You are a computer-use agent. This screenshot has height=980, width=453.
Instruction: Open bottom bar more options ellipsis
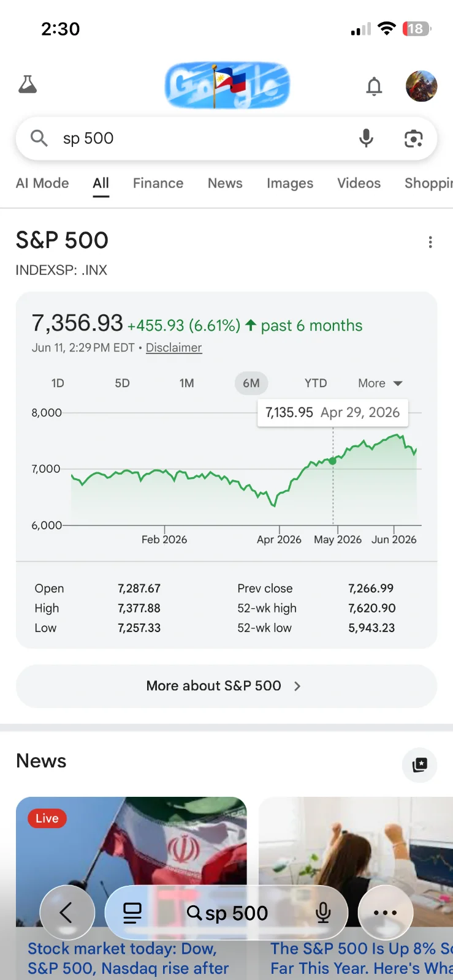click(x=386, y=913)
